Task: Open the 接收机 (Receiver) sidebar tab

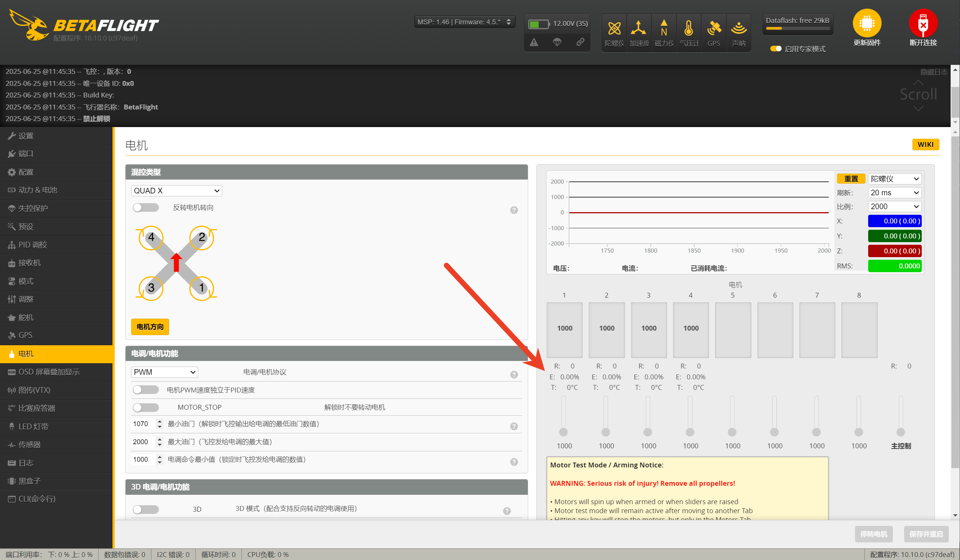Action: point(56,263)
